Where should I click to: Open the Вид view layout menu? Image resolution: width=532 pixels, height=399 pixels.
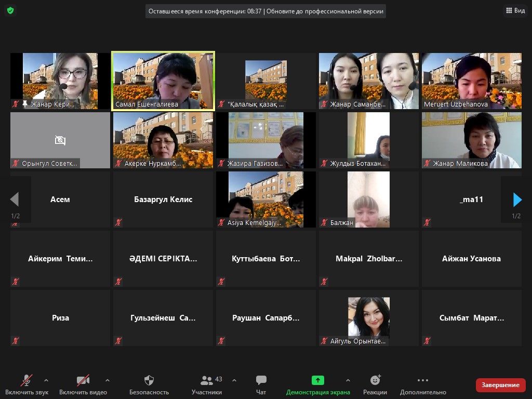tap(515, 10)
